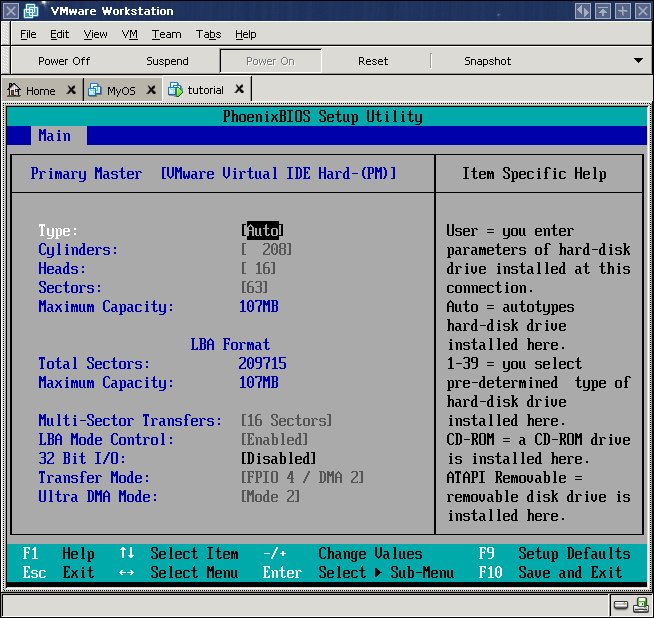Click the Enter Select Sub-Menu legend
The height and width of the screenshot is (618, 654).
(x=358, y=572)
